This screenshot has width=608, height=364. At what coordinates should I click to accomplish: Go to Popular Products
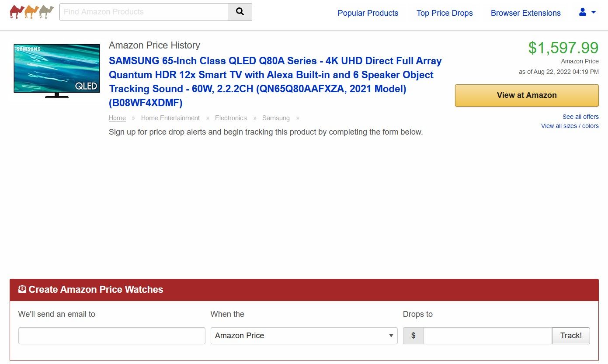coord(368,13)
